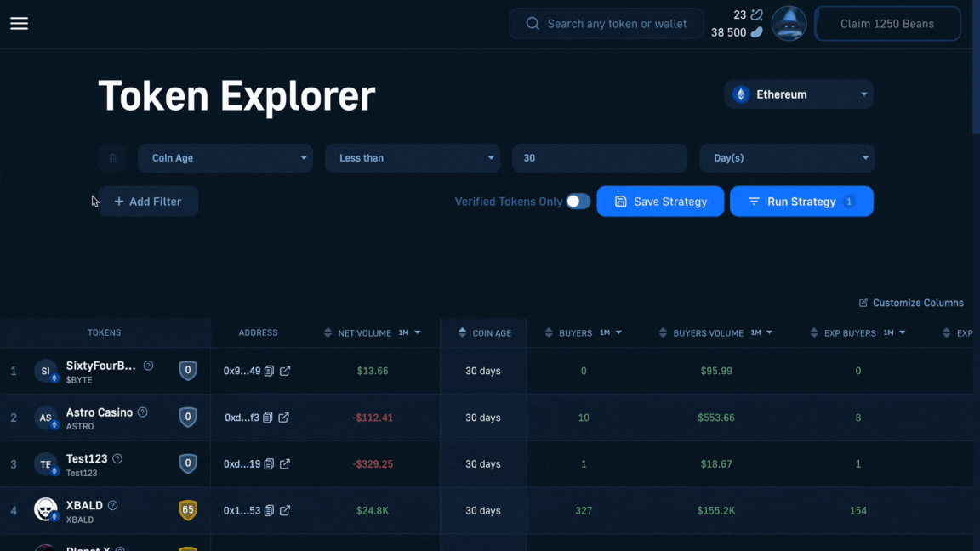The image size is (980, 551).
Task: Click the ADDRESS column header
Action: (258, 333)
